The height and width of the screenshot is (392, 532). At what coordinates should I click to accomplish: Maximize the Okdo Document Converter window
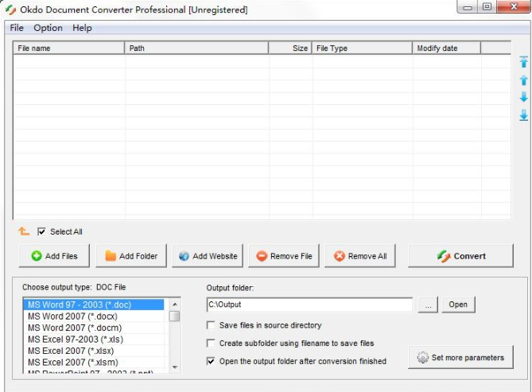[487, 7]
